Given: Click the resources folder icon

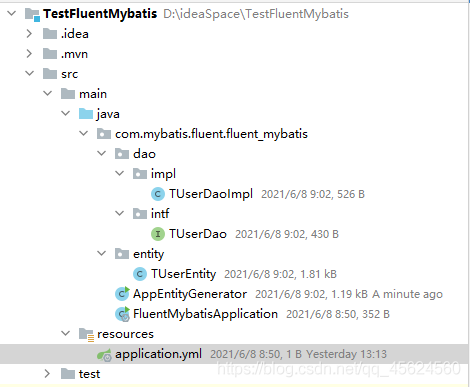Looking at the screenshot, I should pyautogui.click(x=87, y=335).
